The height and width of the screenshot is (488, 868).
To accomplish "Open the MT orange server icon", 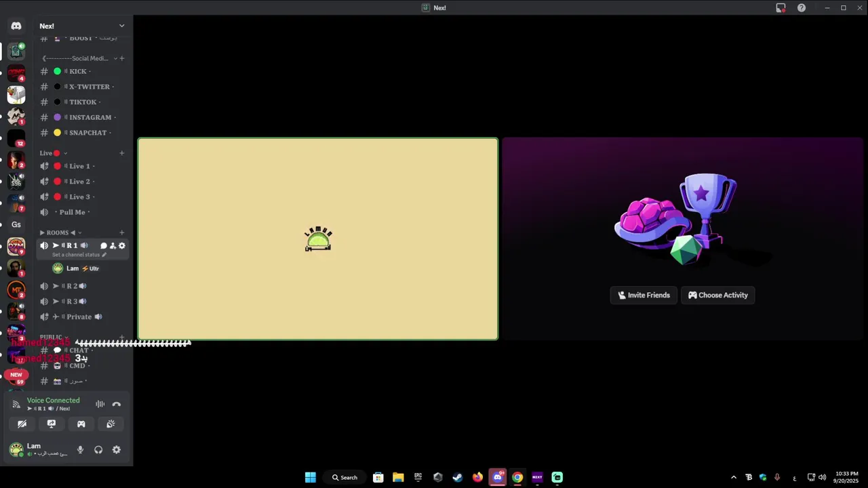I will (x=16, y=290).
